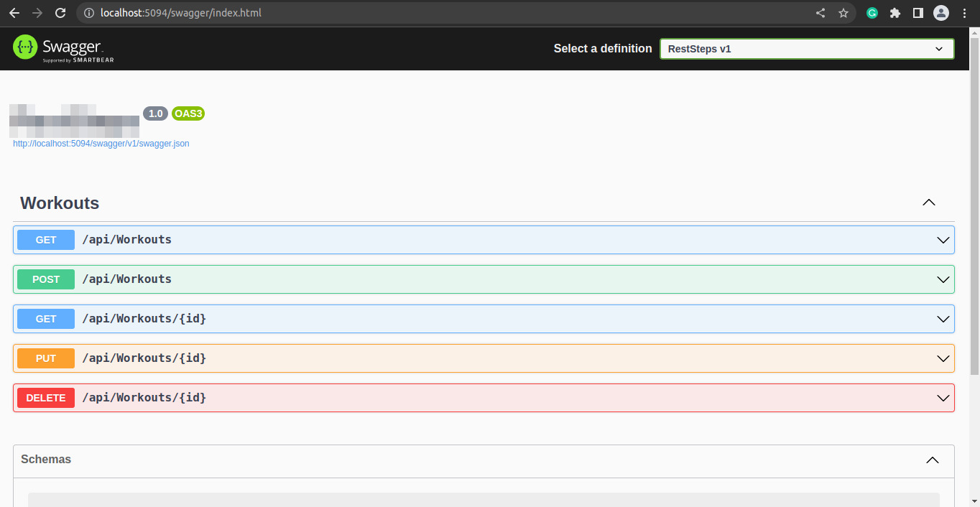Click the side panel icon near the avatar

tap(917, 12)
